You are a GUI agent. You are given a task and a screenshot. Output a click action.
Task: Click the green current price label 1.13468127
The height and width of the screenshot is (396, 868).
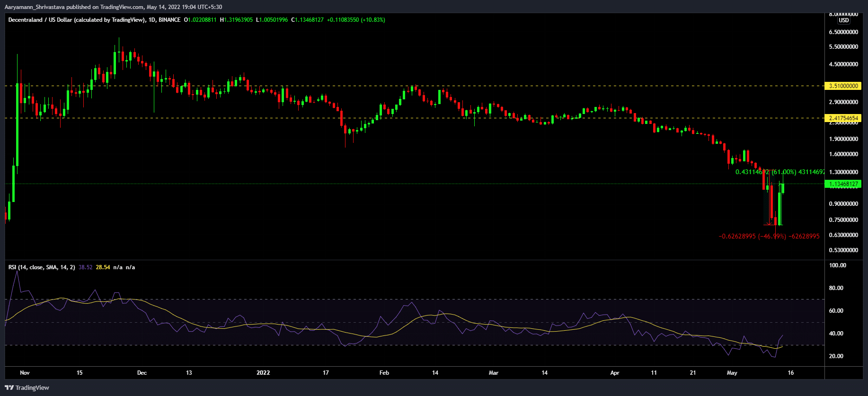point(843,184)
